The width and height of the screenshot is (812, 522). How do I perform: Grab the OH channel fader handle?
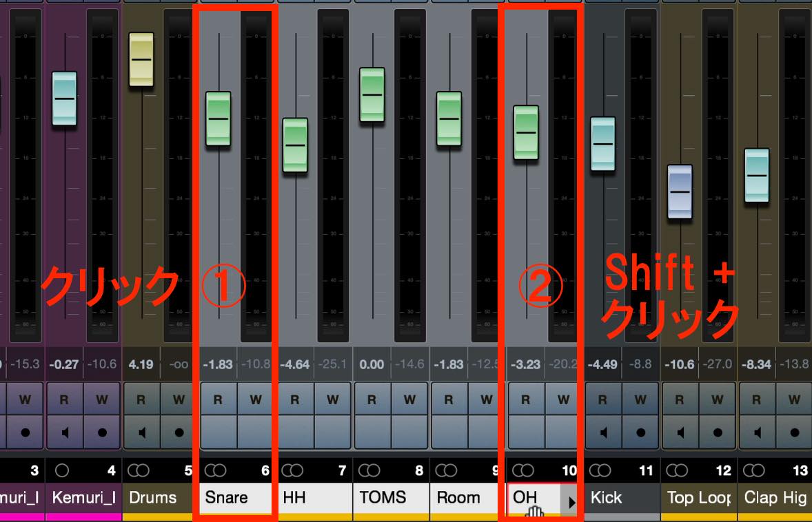(526, 133)
